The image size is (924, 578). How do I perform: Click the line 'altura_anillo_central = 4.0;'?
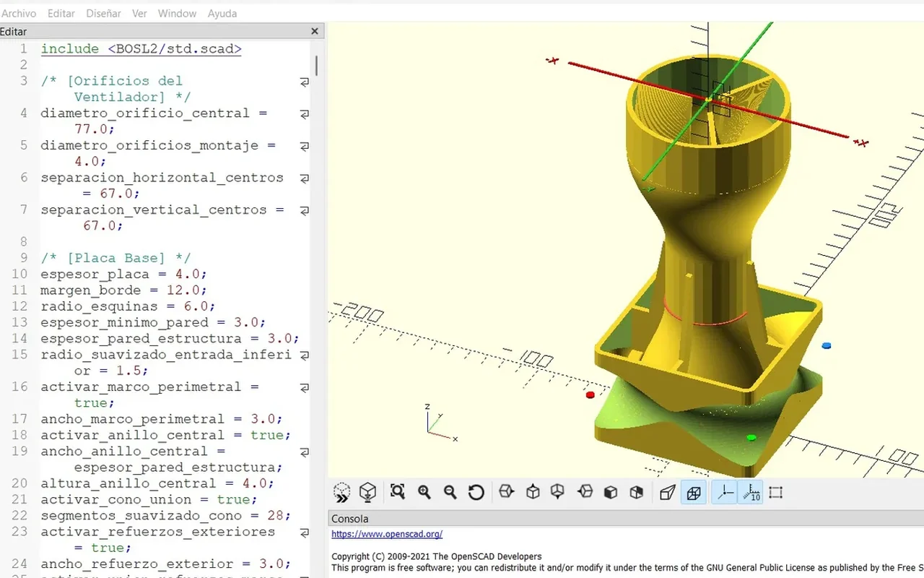point(157,483)
